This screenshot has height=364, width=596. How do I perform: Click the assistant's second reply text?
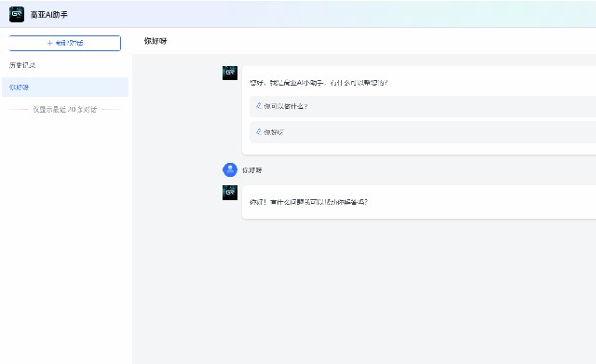(x=308, y=202)
